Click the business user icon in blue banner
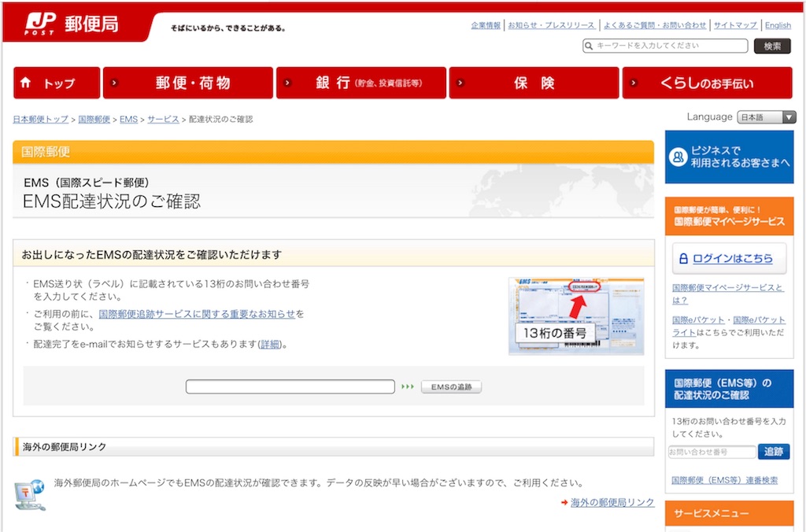This screenshot has width=806, height=532. 678,157
